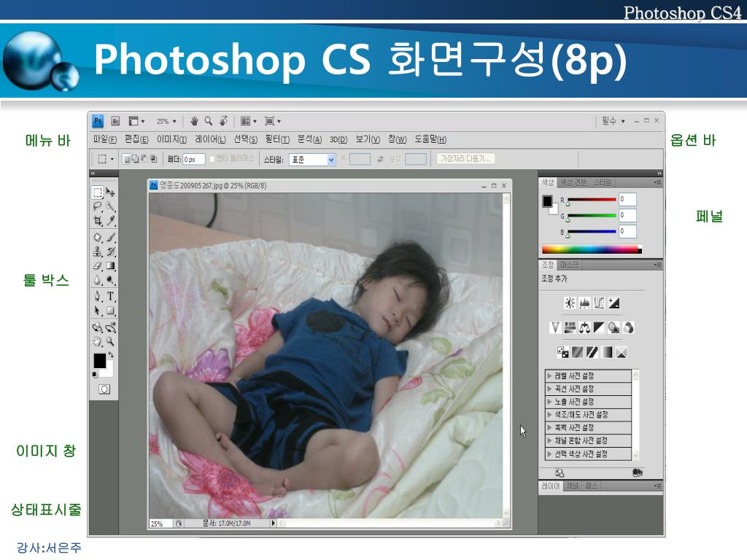
Task: Open the 25% zoom level dropdown
Action: (166, 122)
